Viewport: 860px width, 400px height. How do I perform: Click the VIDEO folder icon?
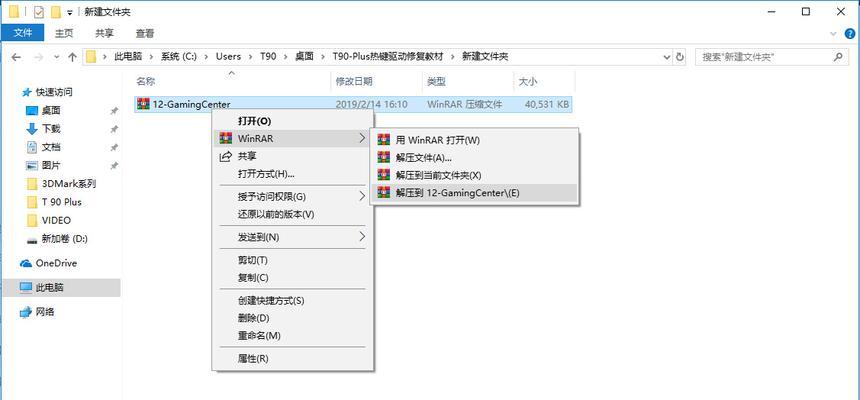click(32, 221)
